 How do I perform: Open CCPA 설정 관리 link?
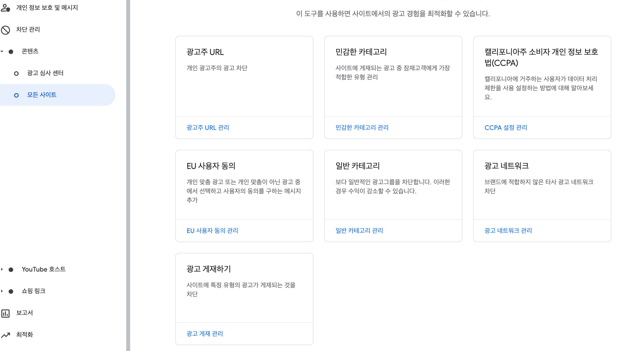pos(505,128)
